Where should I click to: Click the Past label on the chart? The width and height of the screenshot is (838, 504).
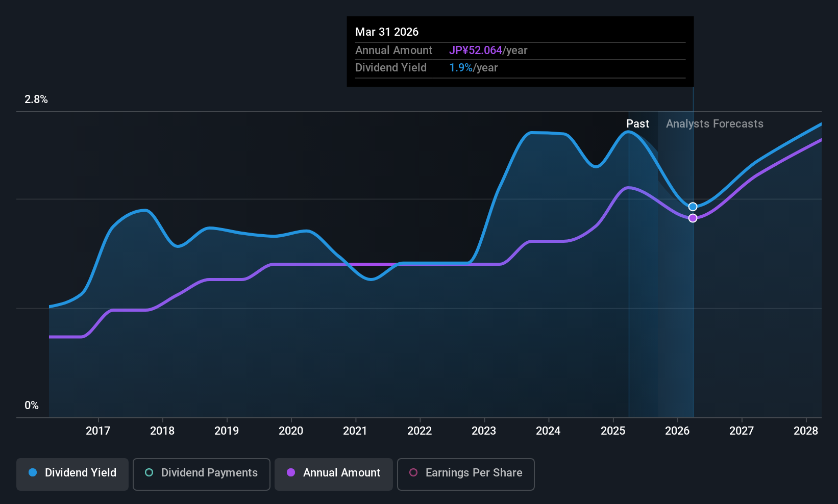coord(637,124)
